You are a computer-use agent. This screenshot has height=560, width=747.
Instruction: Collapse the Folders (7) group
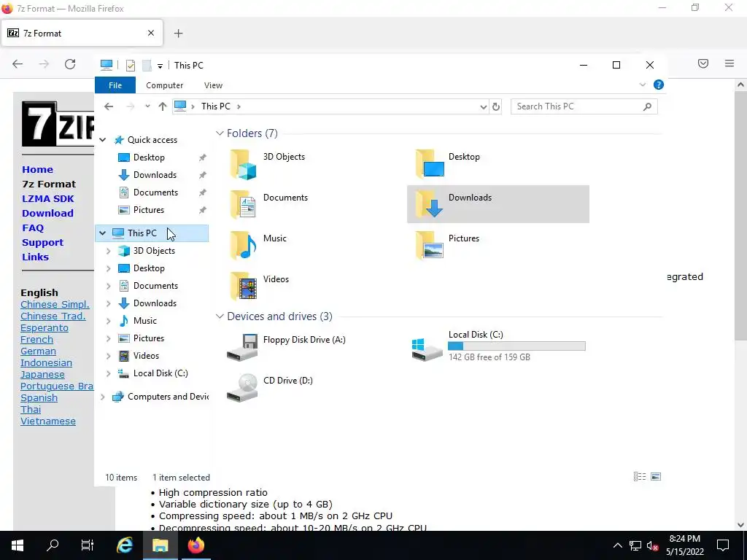coord(220,133)
